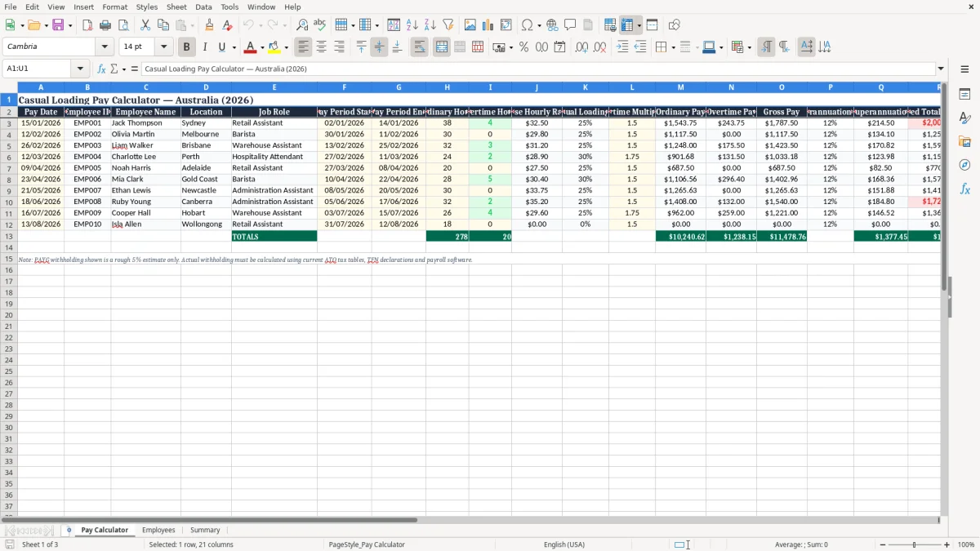Insert Comment speech bubble icon
The image size is (980, 551).
point(570,25)
